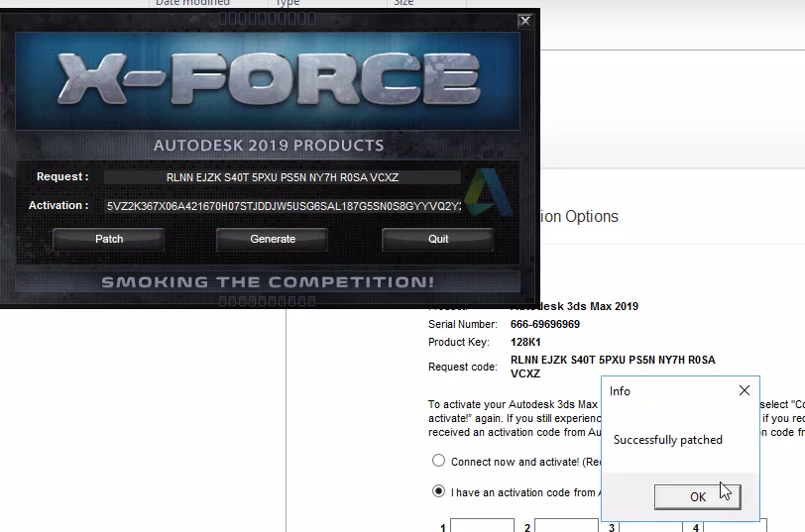Focus activation code box number 3
805x532 pixels.
650,525
